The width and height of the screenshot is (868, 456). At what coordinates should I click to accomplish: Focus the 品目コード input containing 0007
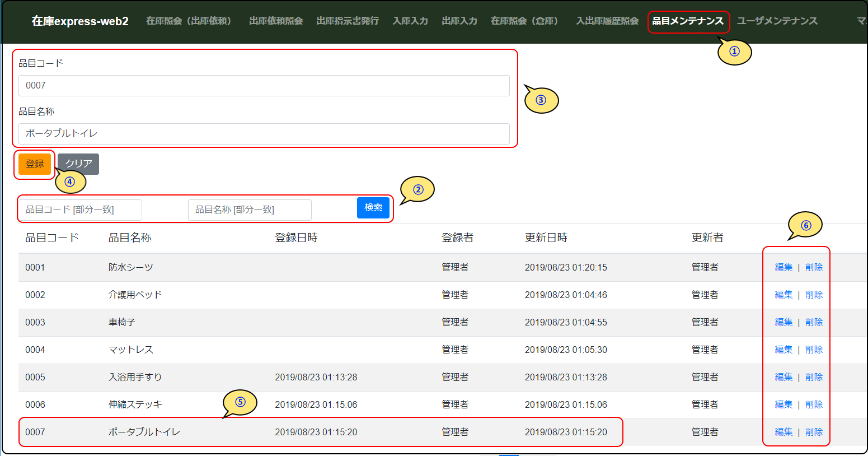(x=264, y=86)
